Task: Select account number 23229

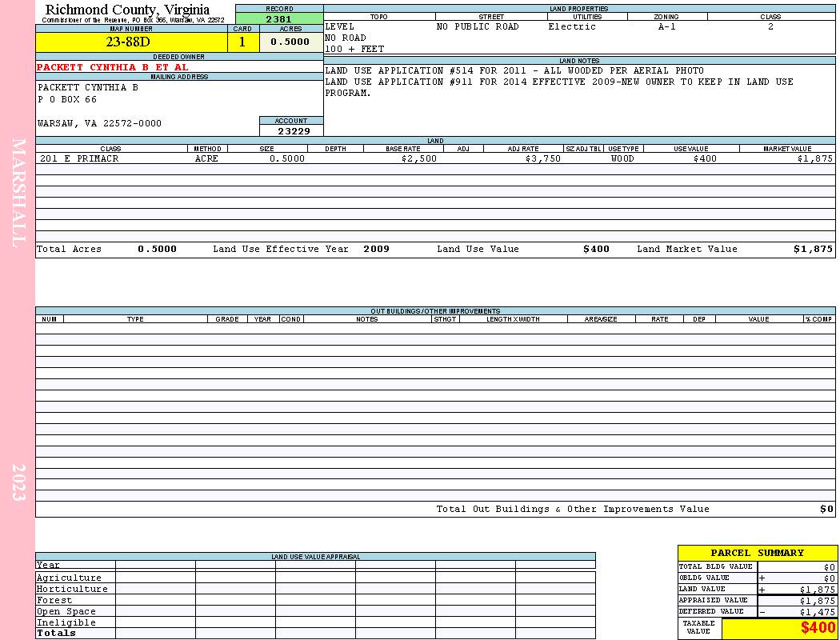Action: [x=294, y=131]
